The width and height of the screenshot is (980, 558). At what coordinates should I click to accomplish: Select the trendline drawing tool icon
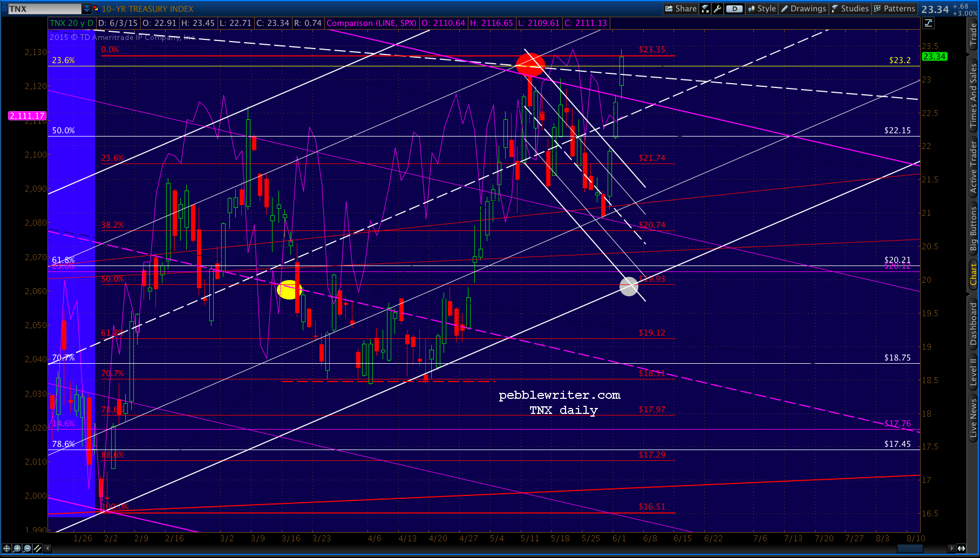38,548
